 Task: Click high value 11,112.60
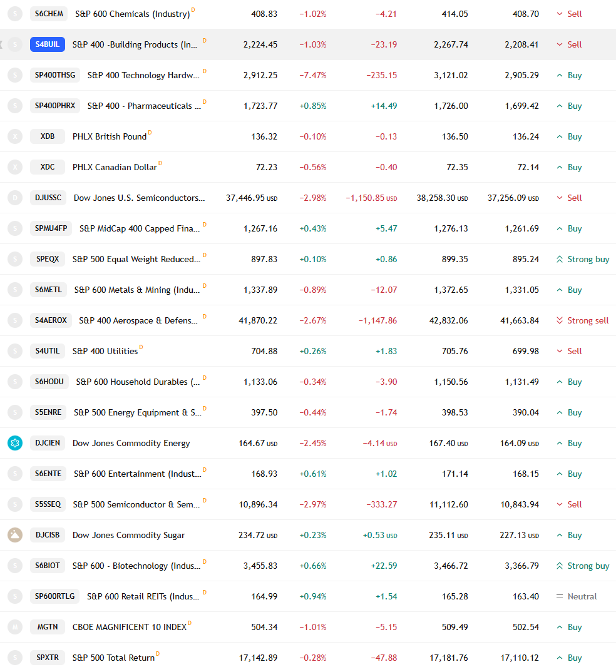(449, 504)
